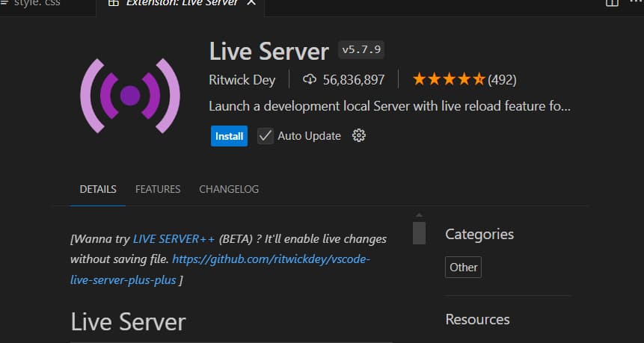Screen dimensions: 644x343
Task: Install the Live Server extension
Action: [229, 136]
